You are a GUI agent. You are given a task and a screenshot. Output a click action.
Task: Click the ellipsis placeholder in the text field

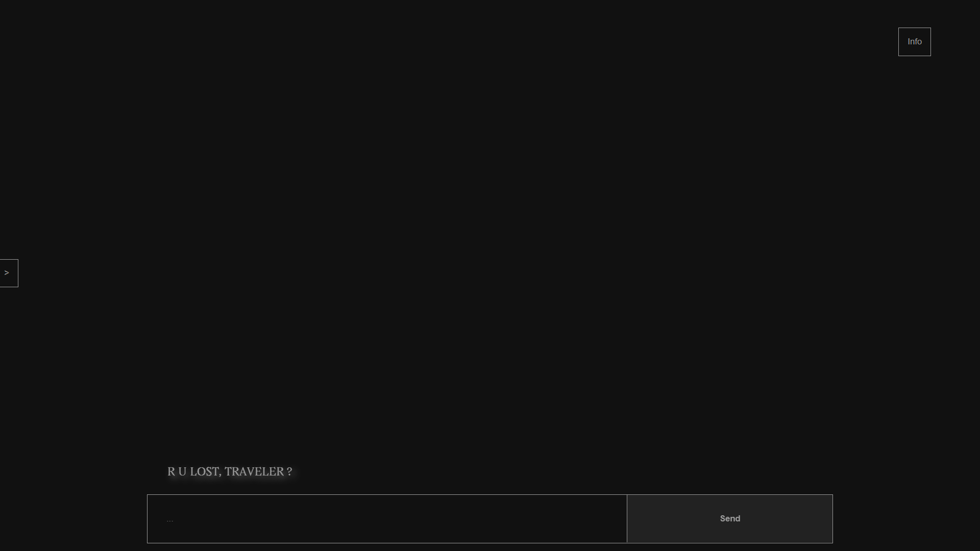pyautogui.click(x=170, y=520)
